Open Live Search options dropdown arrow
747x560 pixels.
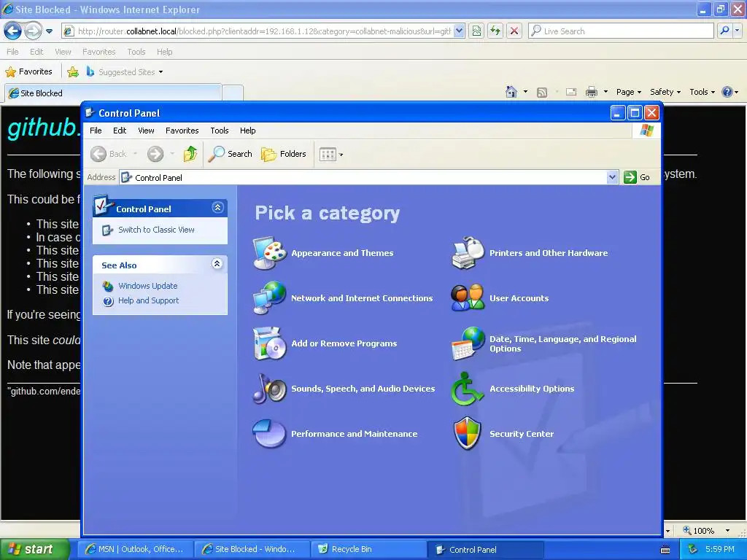click(x=738, y=31)
